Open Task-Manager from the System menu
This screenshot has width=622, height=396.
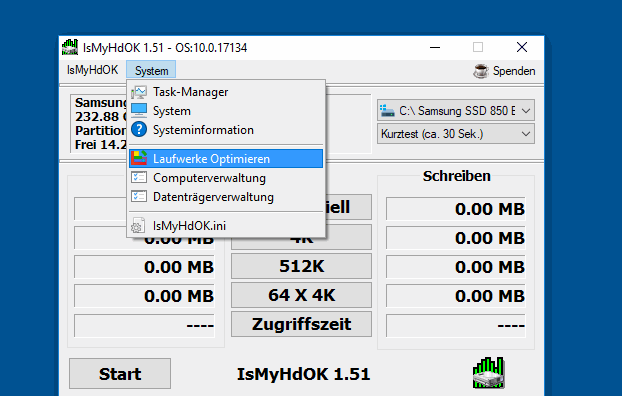point(226,92)
